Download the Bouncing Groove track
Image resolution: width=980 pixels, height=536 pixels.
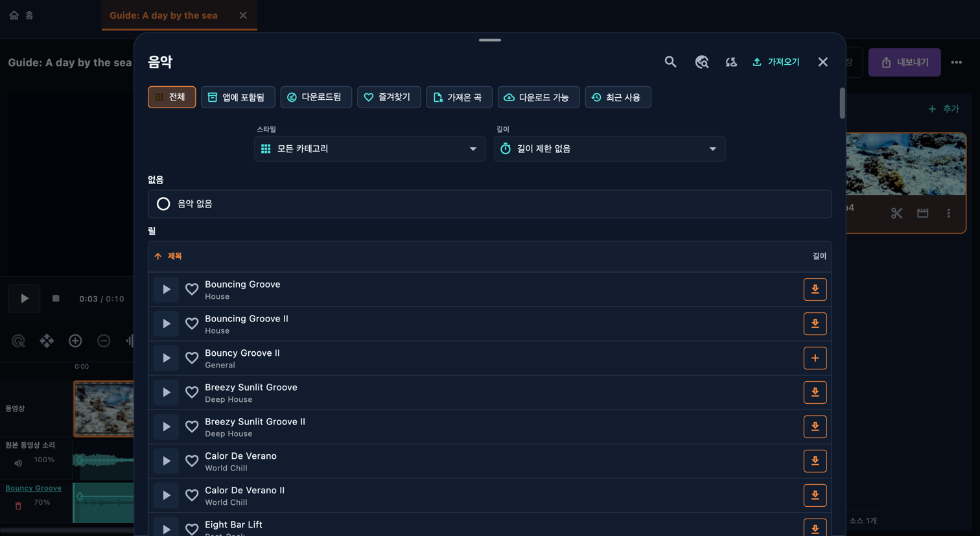tap(815, 289)
